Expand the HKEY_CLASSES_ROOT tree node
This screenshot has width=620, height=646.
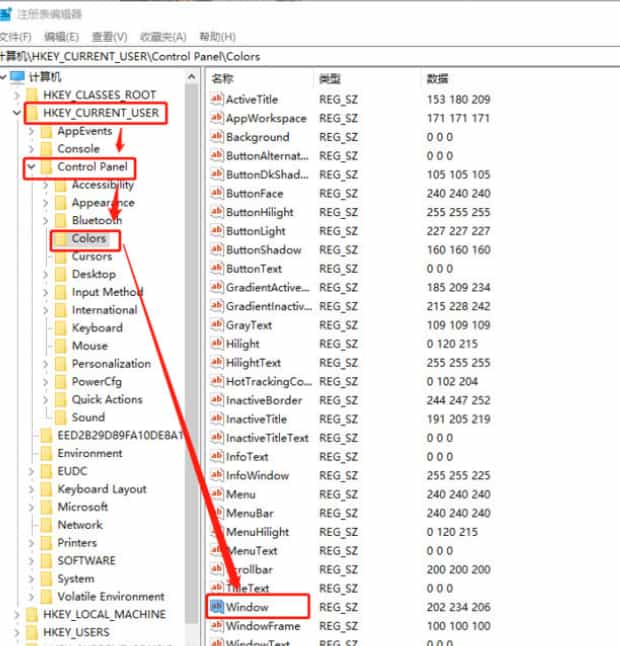click(x=17, y=95)
